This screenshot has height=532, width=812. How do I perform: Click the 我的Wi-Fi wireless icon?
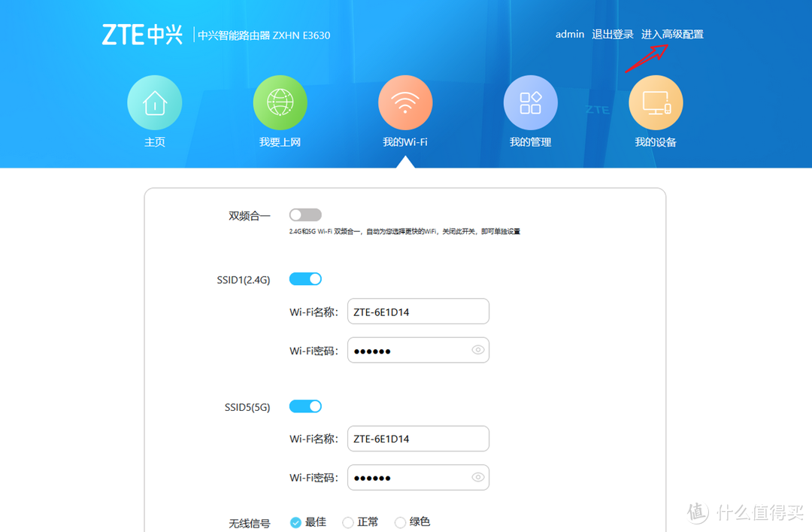point(404,102)
